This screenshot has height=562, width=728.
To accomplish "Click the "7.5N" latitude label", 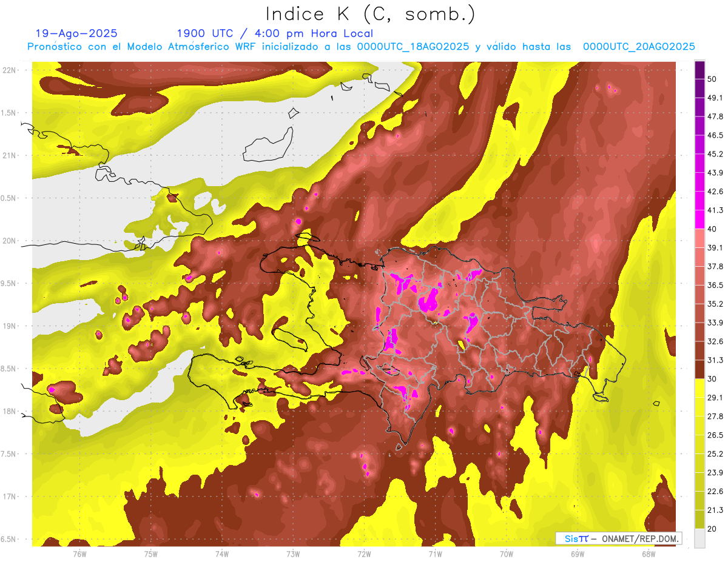I will 9,454.
